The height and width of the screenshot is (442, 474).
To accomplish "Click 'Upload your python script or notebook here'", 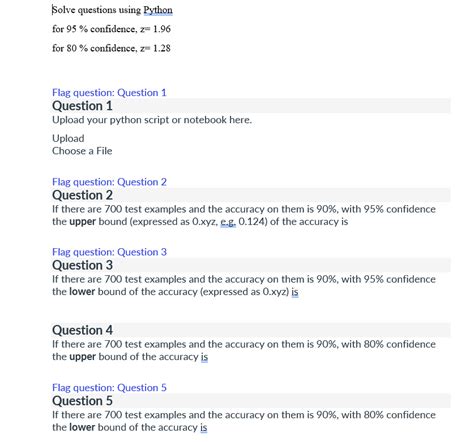I will click(152, 120).
